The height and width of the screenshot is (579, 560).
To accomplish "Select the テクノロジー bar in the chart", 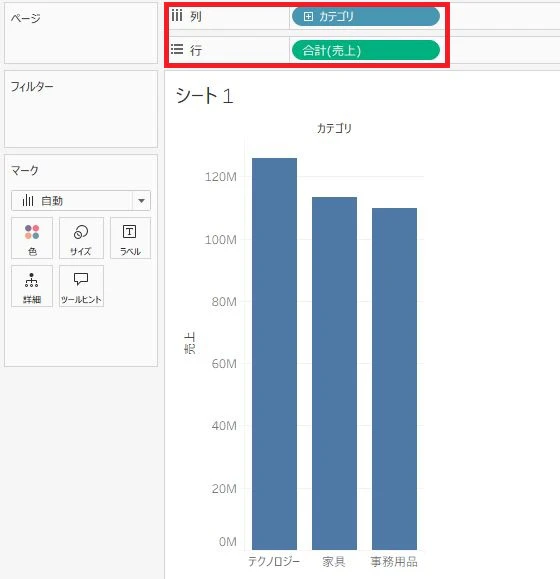I will click(x=274, y=354).
